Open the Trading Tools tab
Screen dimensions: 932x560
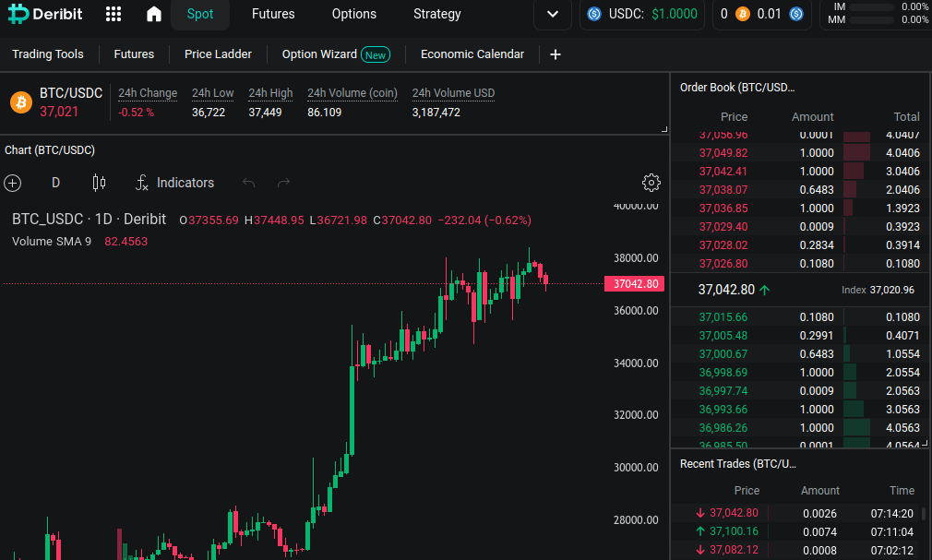tap(48, 54)
